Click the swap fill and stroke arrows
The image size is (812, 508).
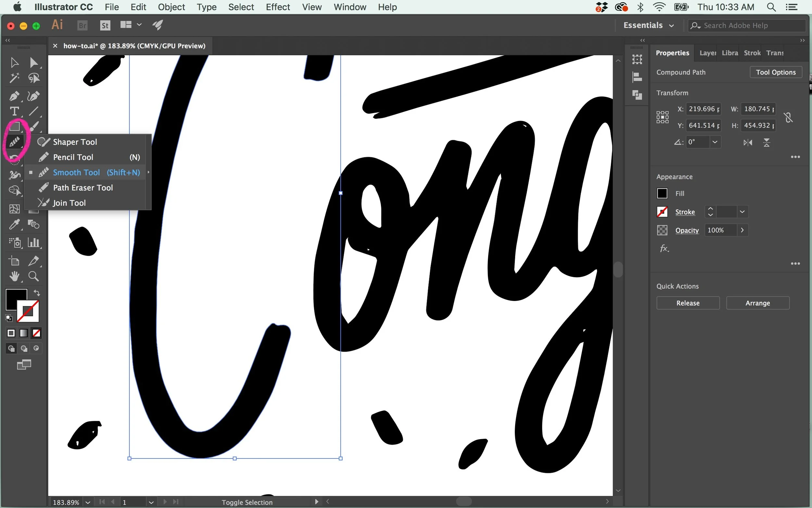click(x=37, y=293)
